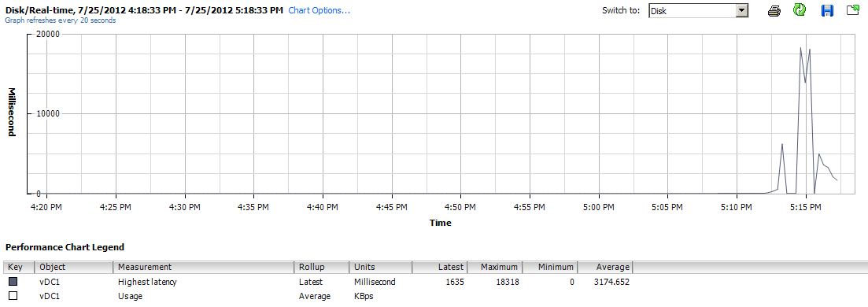Sort legend by Measurement column header
868x307 pixels.
coord(203,267)
